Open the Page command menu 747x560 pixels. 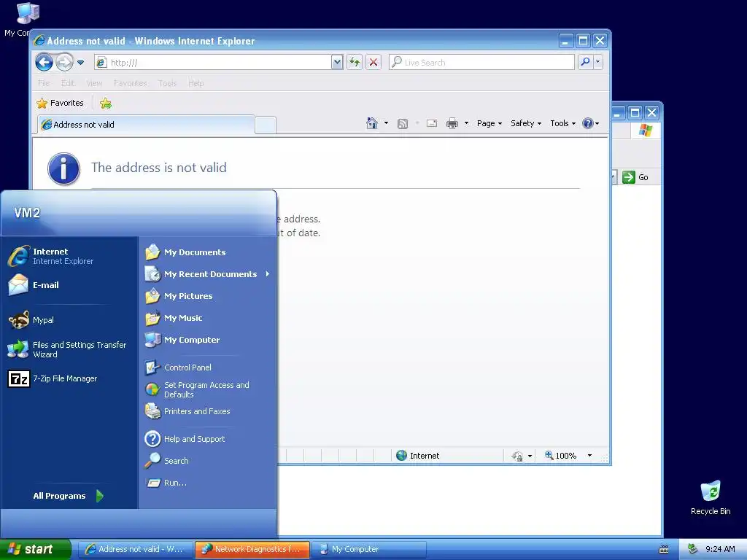tap(489, 123)
